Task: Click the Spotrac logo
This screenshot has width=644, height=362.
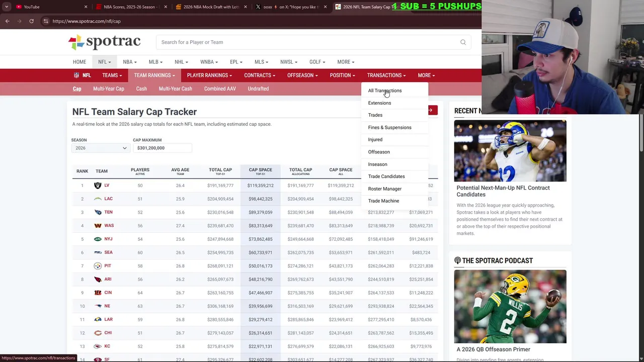Action: tap(104, 42)
